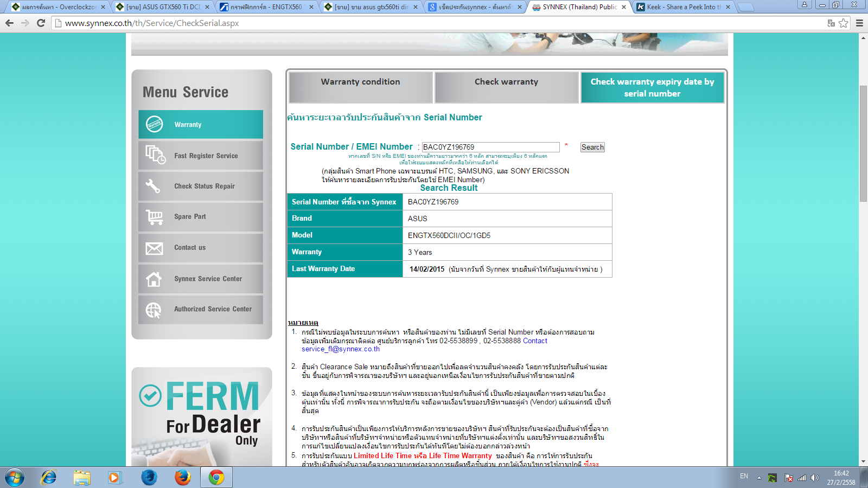
Task: Open a new browser tab
Action: (746, 7)
